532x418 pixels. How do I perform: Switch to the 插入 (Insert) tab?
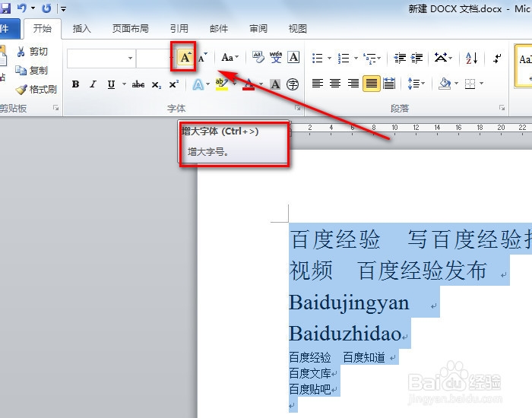[x=82, y=29]
